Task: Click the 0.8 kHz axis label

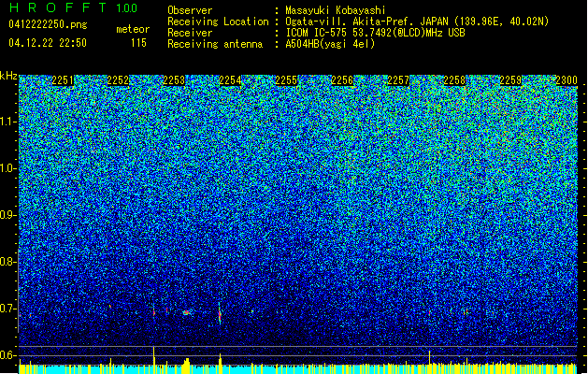Action: [7, 262]
